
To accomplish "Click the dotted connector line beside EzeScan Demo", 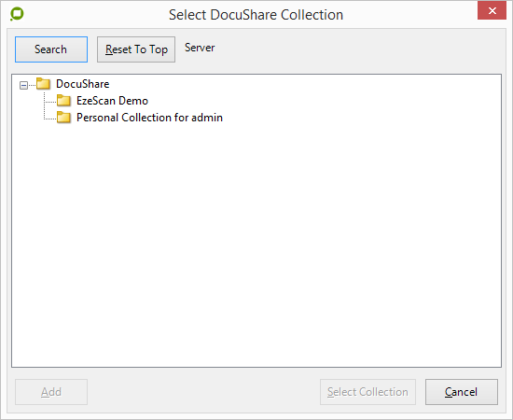I will point(50,102).
